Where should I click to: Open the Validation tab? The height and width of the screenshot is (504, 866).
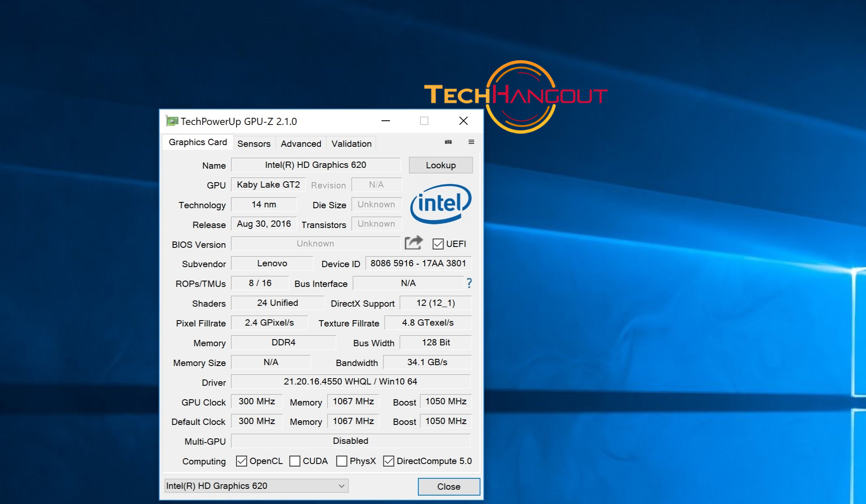351,143
